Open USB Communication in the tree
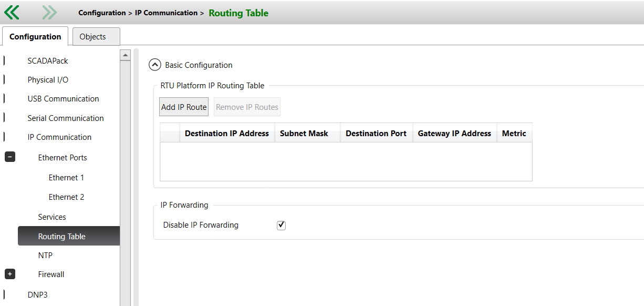The image size is (644, 306). click(x=63, y=99)
